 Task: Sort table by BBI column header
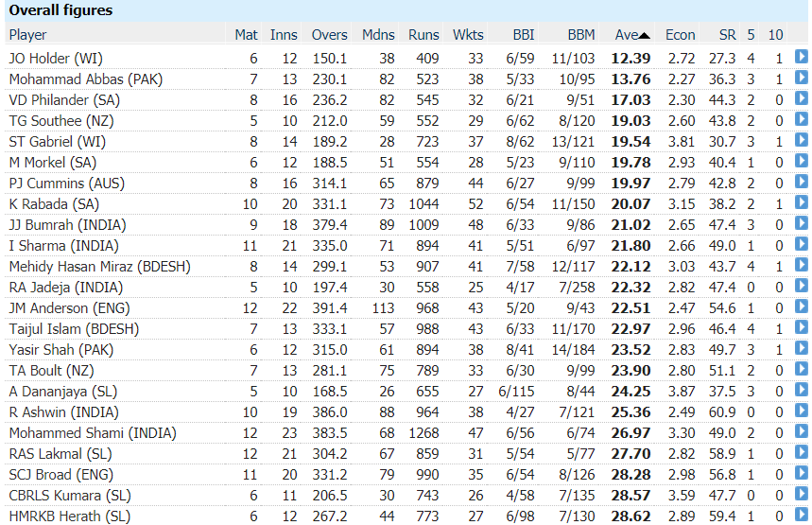pos(524,35)
